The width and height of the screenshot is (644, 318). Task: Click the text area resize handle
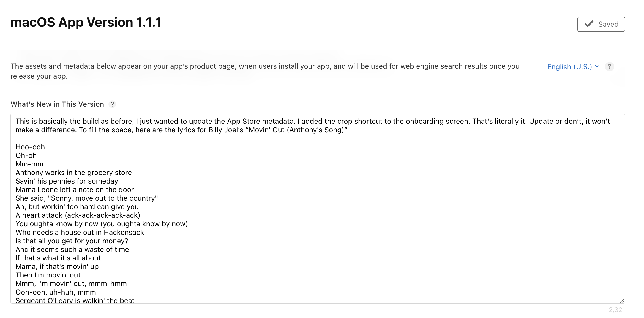[622, 300]
